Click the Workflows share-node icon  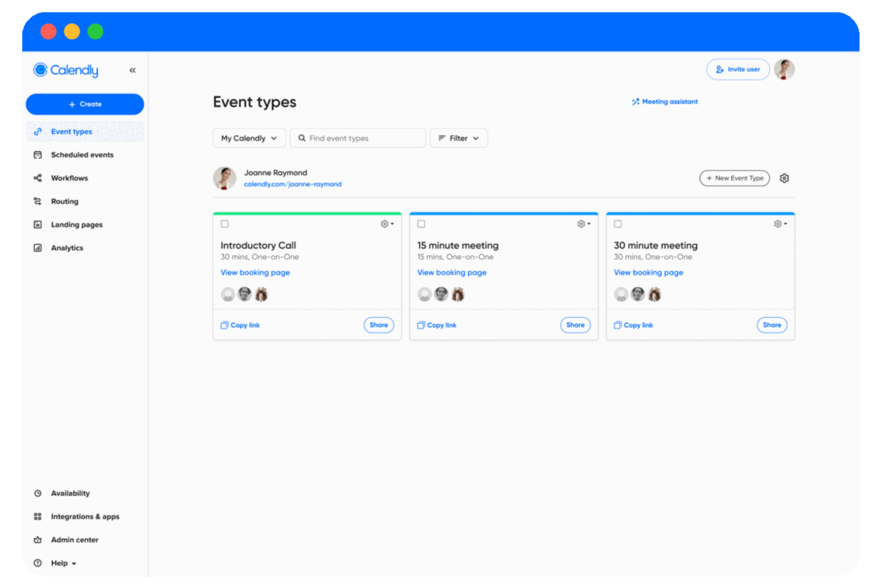pyautogui.click(x=38, y=178)
